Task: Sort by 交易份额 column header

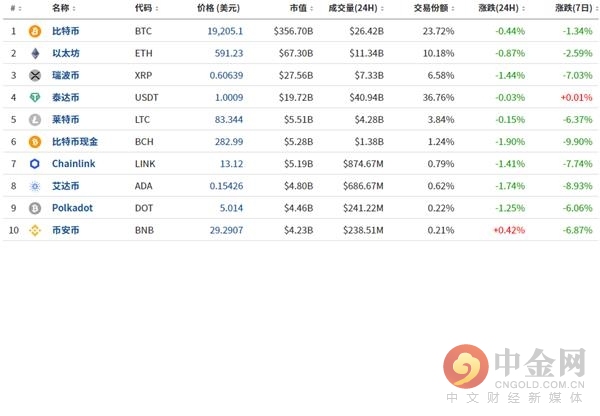Action: [434, 8]
